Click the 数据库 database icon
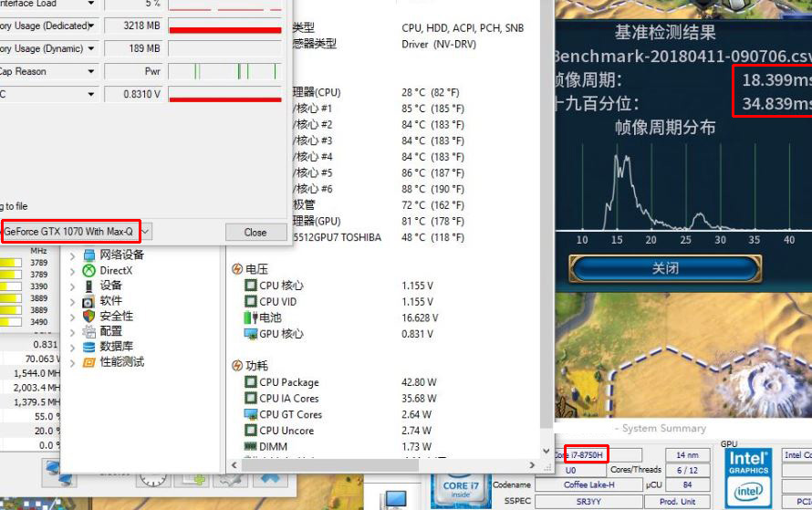812x510 pixels. 89,347
